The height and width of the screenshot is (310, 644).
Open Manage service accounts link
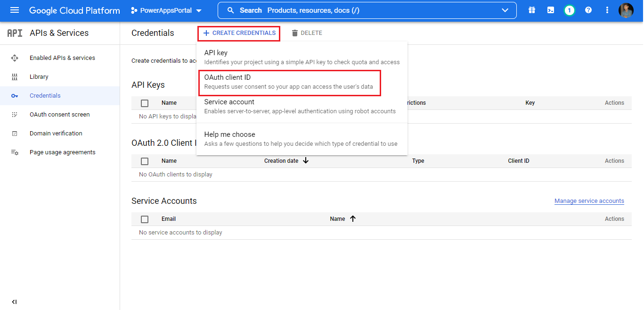click(589, 201)
